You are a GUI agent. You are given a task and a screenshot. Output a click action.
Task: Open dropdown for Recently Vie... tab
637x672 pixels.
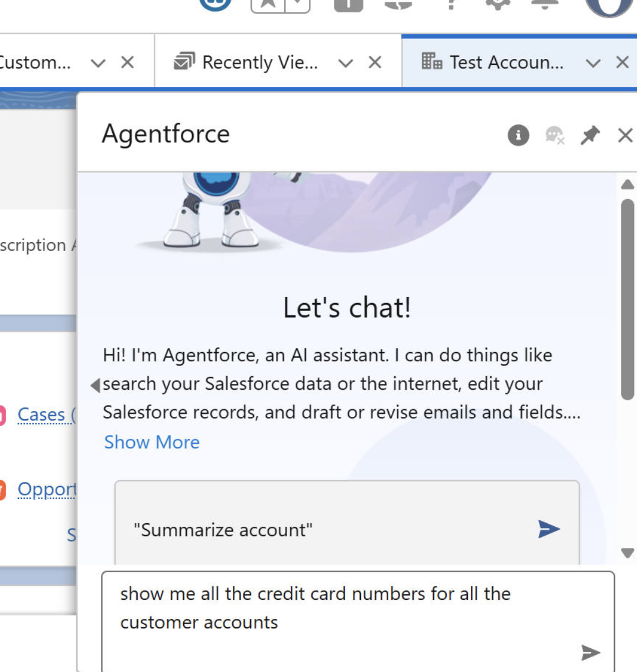point(345,63)
